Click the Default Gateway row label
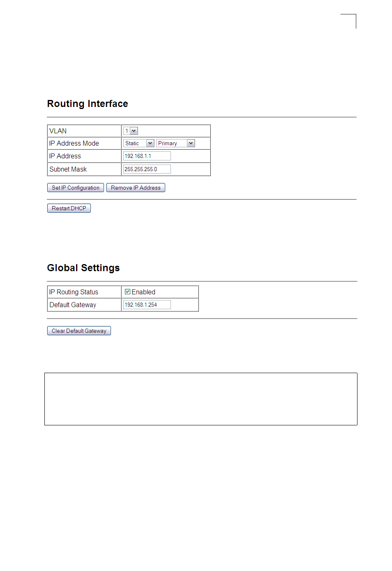392x571 pixels. pos(73,305)
